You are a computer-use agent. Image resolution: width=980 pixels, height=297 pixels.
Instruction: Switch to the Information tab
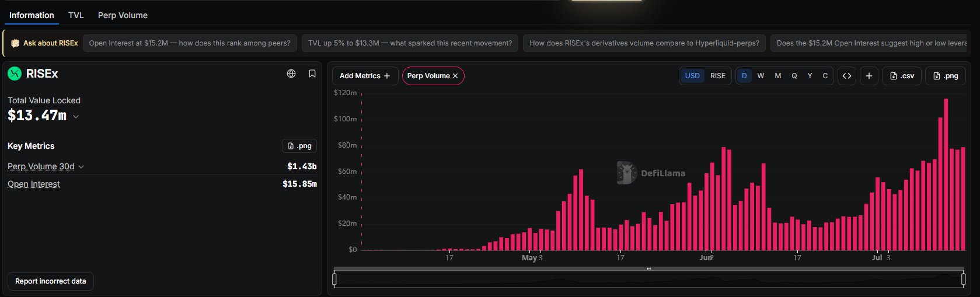click(x=32, y=15)
